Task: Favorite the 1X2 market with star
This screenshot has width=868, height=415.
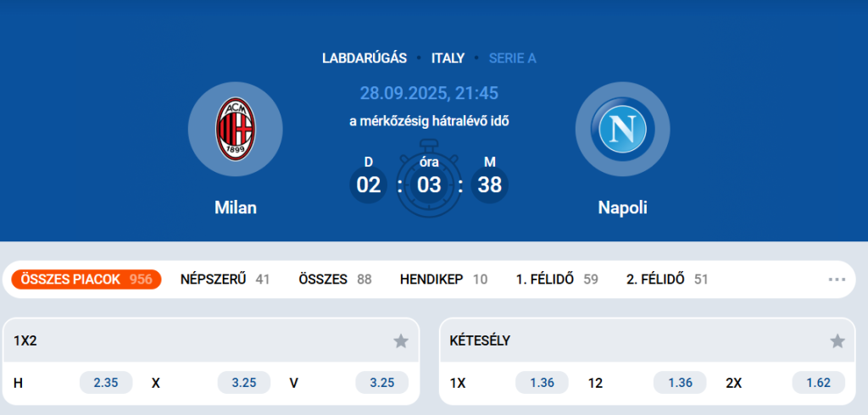Action: 401,341
